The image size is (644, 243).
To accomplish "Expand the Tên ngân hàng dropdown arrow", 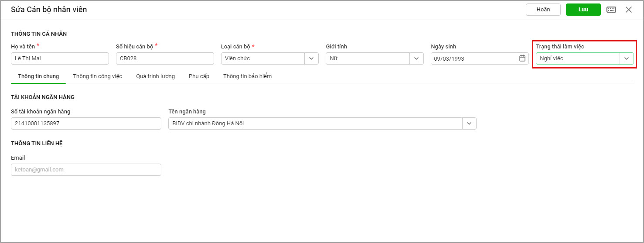I will (469, 123).
